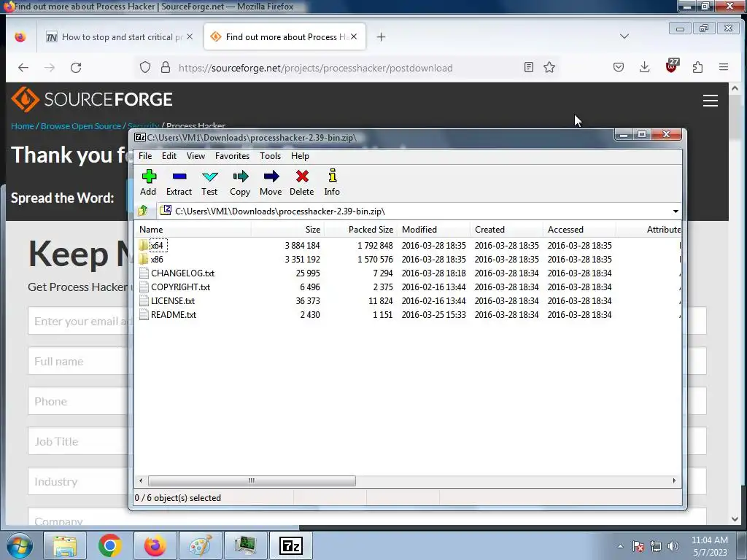
Task: Reload the SourceForge page
Action: click(76, 68)
